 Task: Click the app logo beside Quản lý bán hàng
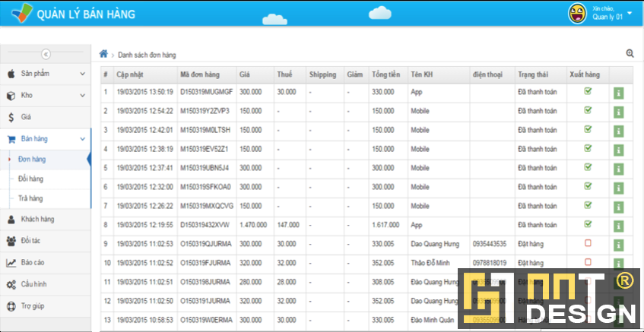pos(22,13)
